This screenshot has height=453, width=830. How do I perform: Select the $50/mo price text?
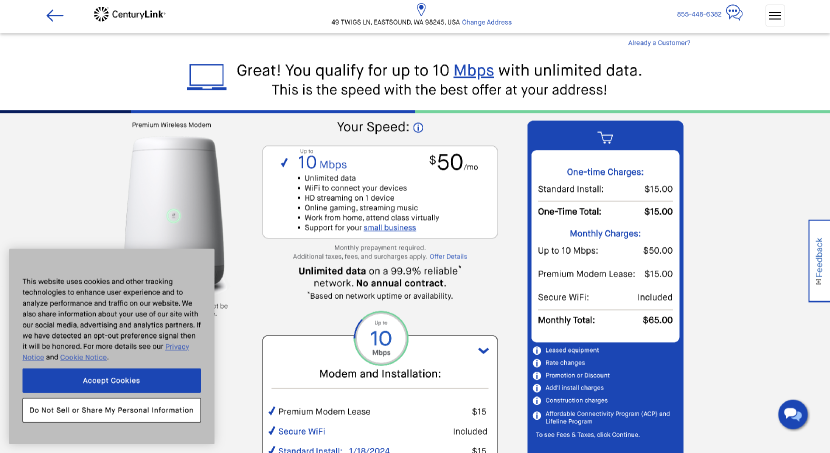[x=453, y=162]
